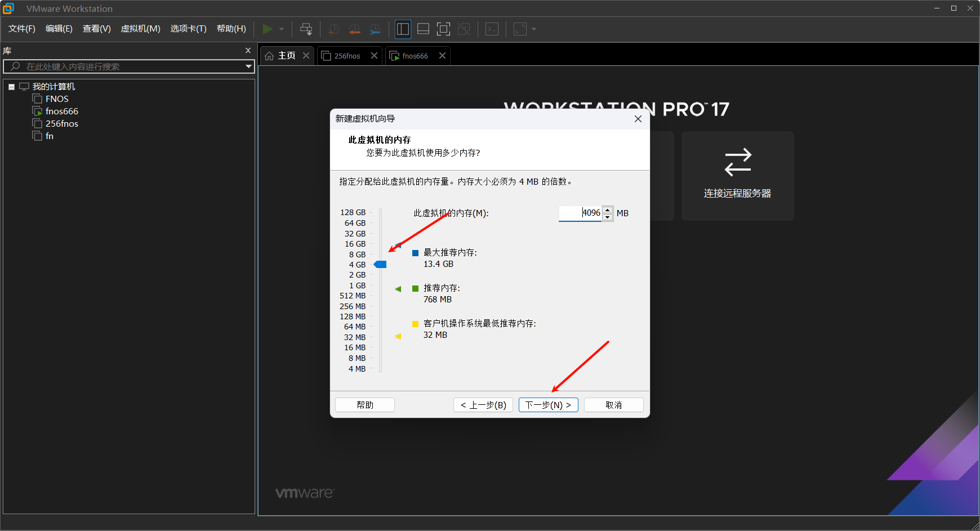Click the 取消 cancel button
Image resolution: width=980 pixels, height=531 pixels.
(x=614, y=405)
